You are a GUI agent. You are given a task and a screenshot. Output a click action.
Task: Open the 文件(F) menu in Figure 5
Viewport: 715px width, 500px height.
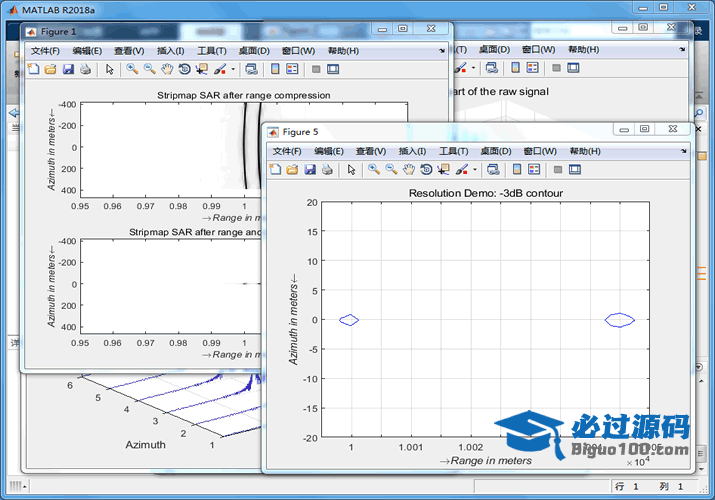[x=287, y=151]
